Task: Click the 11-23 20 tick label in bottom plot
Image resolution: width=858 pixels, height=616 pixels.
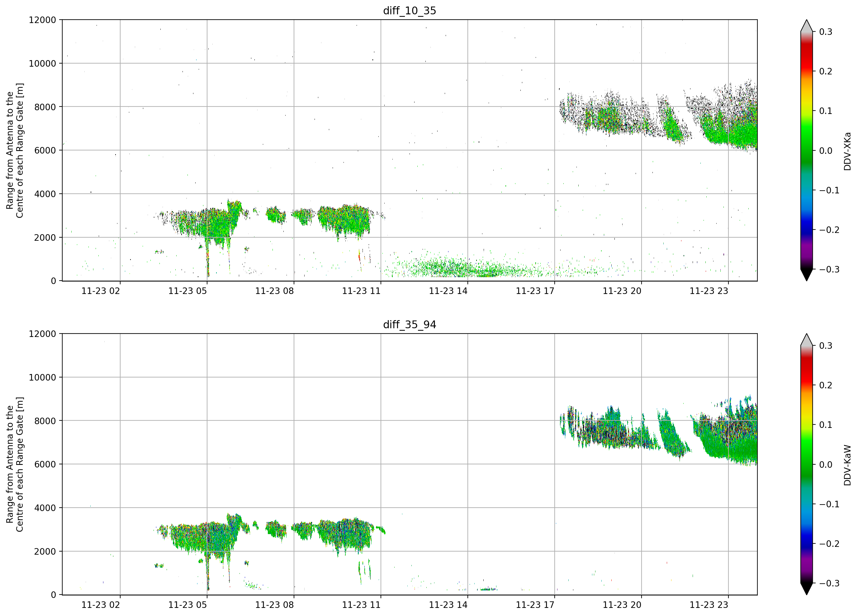Action: 622,605
